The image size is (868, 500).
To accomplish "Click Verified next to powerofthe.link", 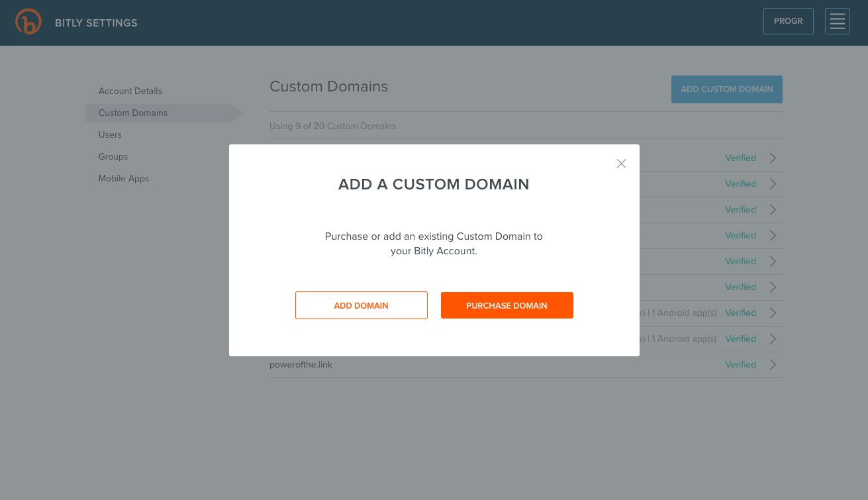I will (740, 364).
